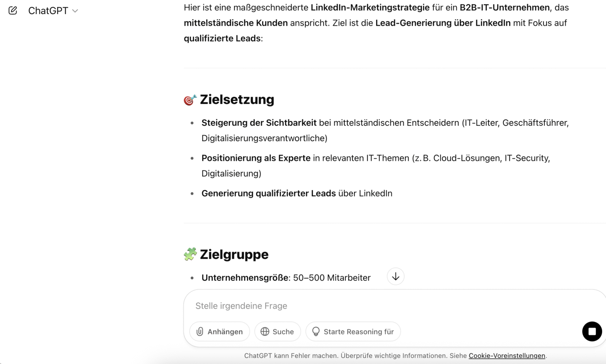
Task: Start a new chat with the compose icon
Action: click(x=13, y=11)
